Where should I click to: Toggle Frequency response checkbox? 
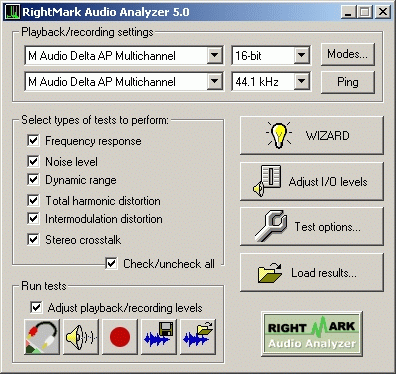click(x=33, y=140)
